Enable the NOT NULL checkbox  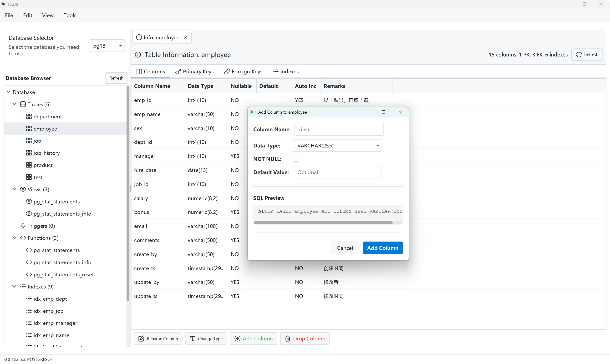(x=296, y=159)
